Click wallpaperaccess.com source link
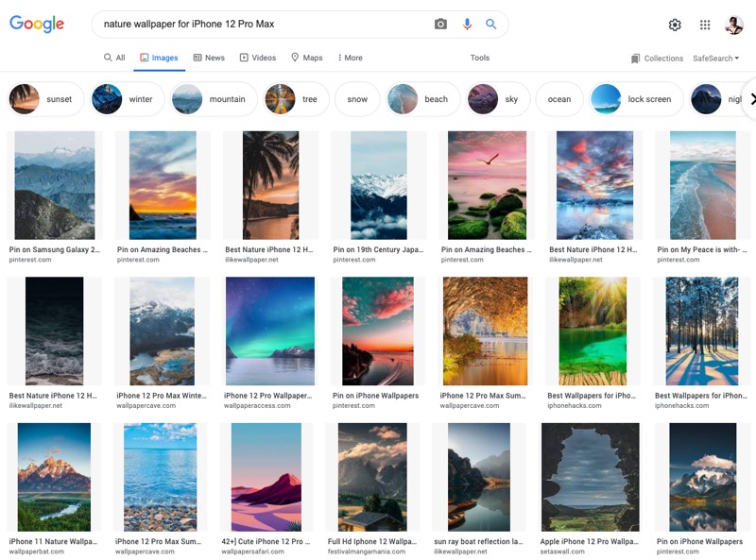Viewport: 756px width, 560px height. pos(257,406)
